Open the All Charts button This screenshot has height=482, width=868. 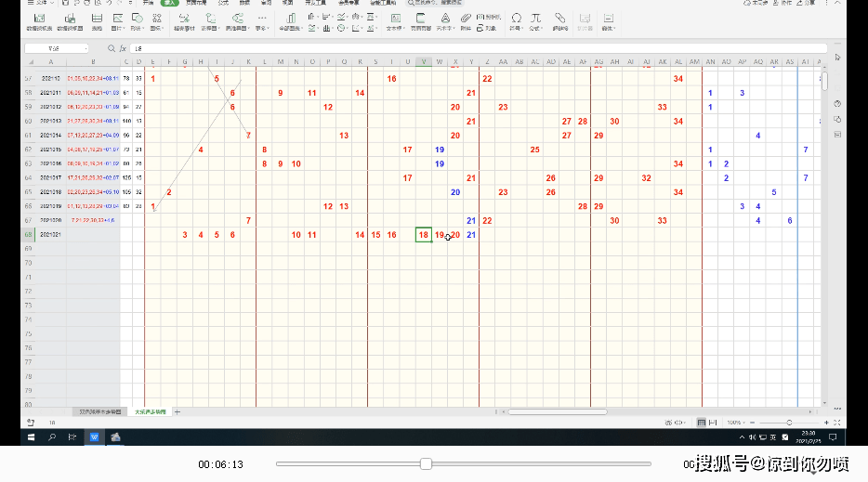point(290,21)
